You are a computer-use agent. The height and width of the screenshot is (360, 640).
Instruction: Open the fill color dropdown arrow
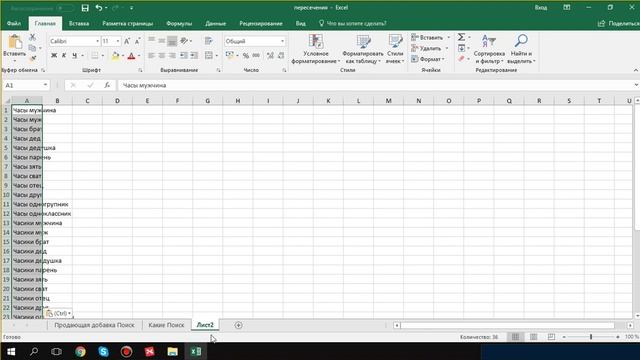point(122,56)
